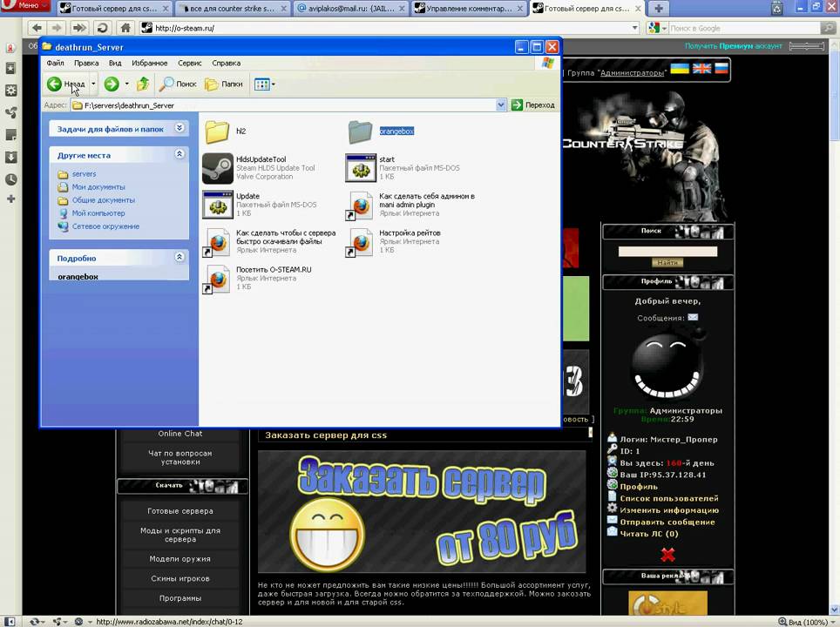This screenshot has width=840, height=627.
Task: Open the Сообщения envelope icon
Action: click(x=694, y=318)
